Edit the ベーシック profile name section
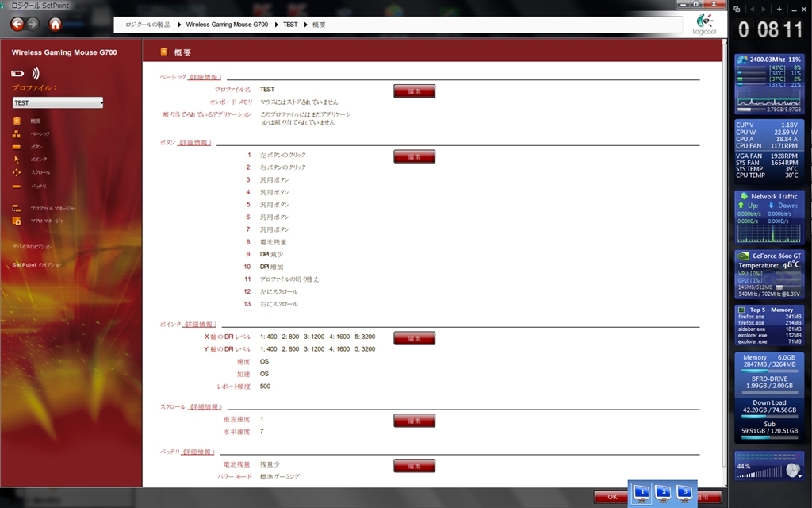Viewport: 812px width, 508px height. pos(414,91)
